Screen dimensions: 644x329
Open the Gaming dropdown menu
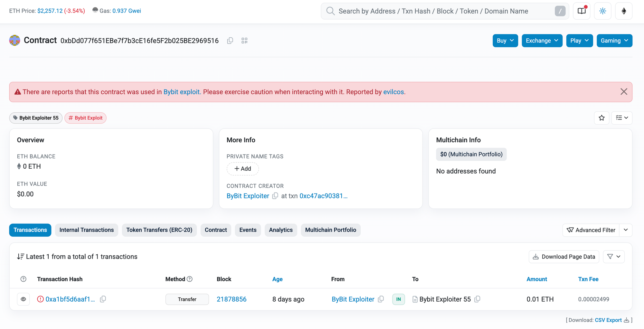point(614,41)
